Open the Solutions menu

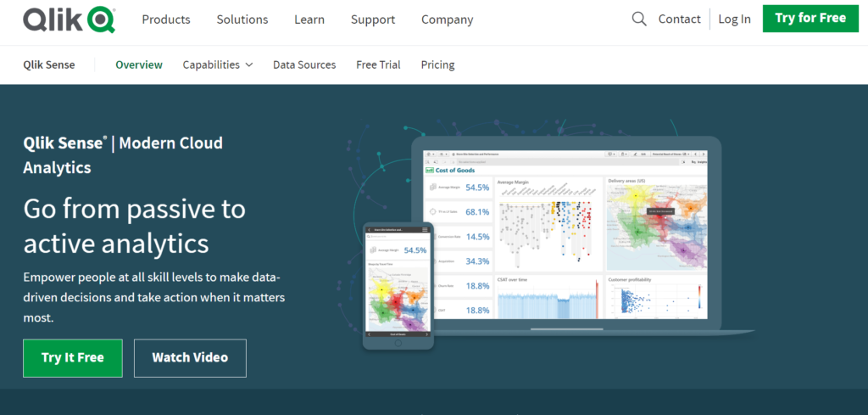pos(242,20)
